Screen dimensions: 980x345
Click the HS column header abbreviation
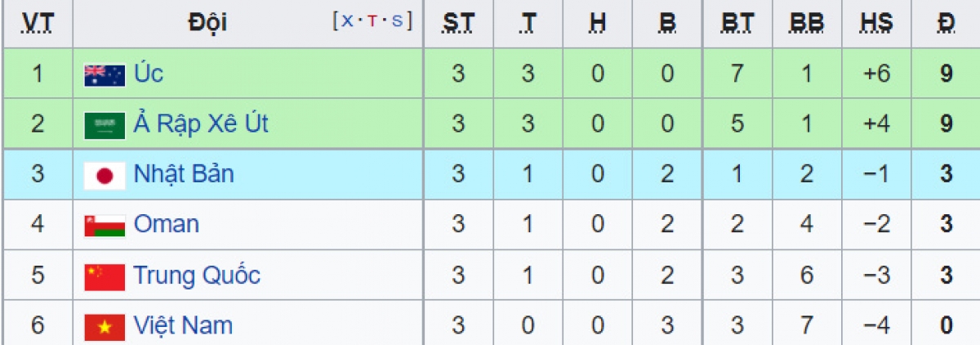876,25
